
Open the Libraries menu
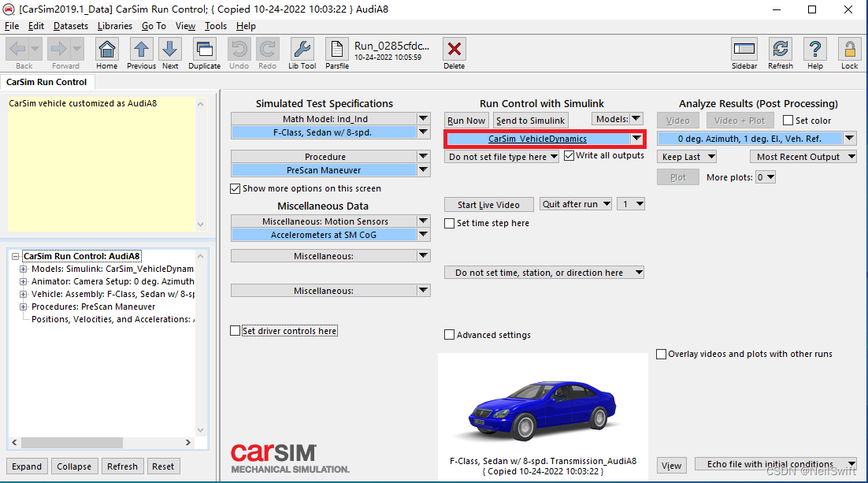[114, 26]
